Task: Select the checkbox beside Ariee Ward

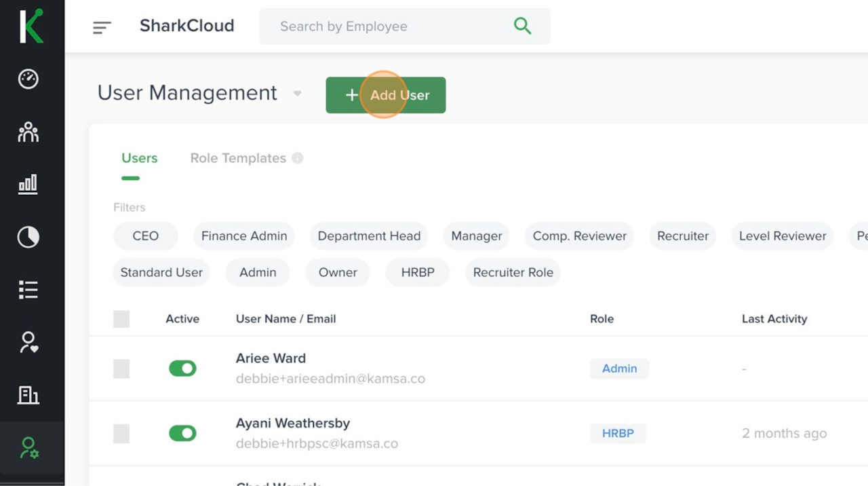Action: point(121,369)
